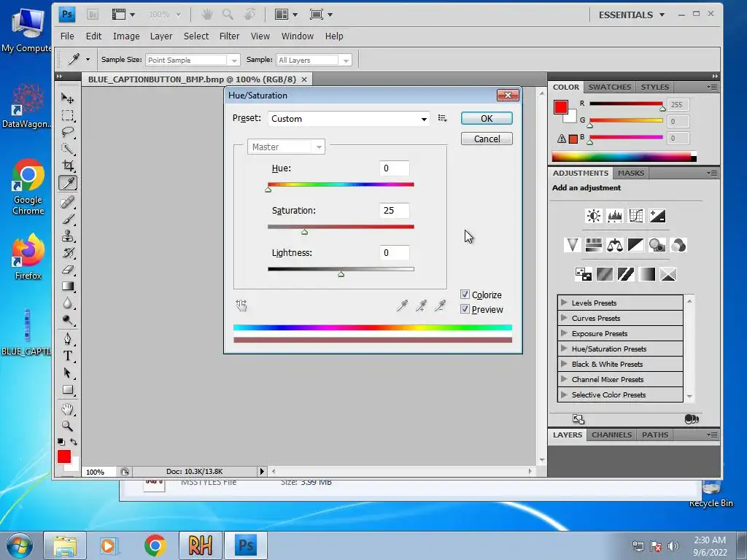Click the Saturation value field showing 25
Image resolution: width=747 pixels, height=560 pixels.
pos(394,211)
